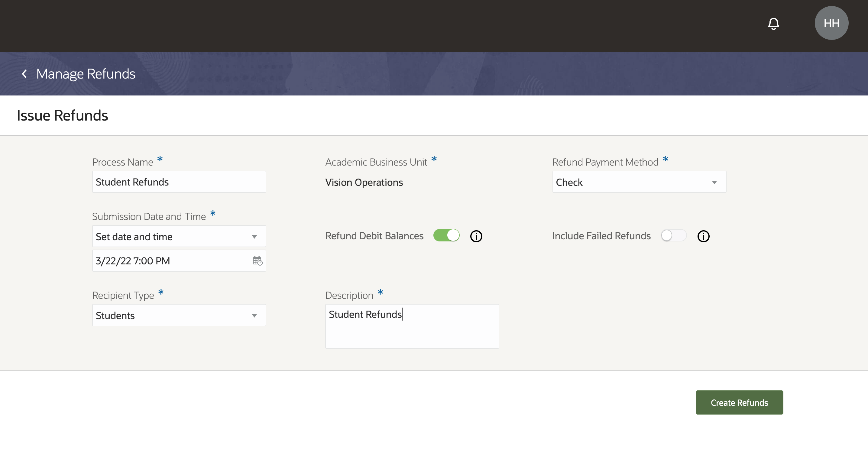868x449 pixels.
Task: Click the Create Refunds button
Action: click(x=739, y=402)
